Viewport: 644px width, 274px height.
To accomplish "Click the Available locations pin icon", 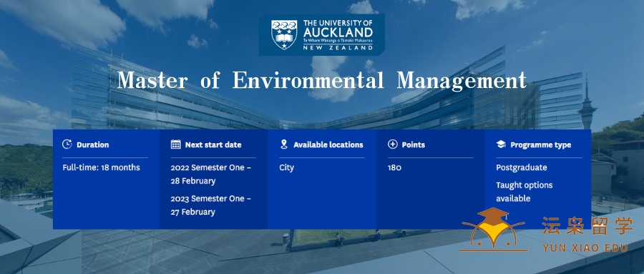I will [x=284, y=145].
